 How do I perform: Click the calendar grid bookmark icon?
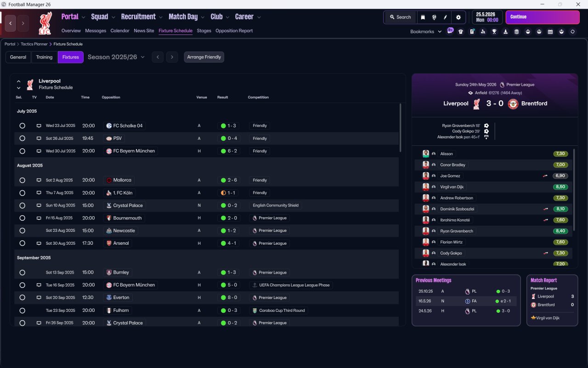[x=550, y=32]
